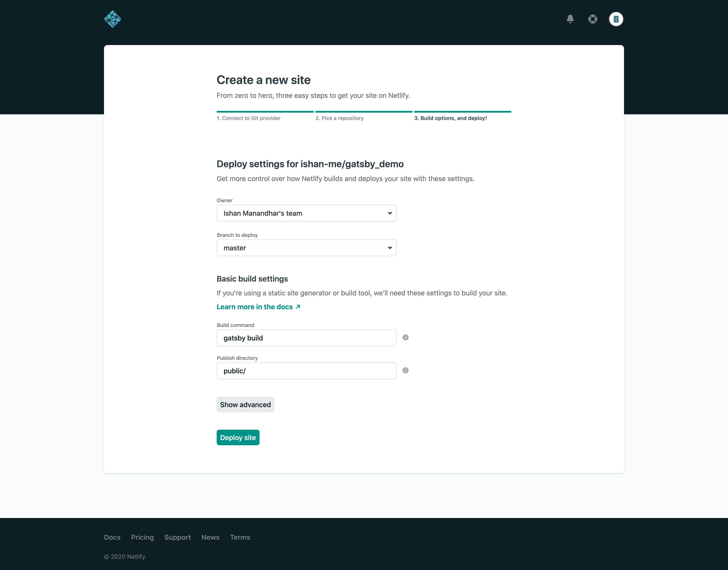Open the Pricing footer link

(x=143, y=537)
